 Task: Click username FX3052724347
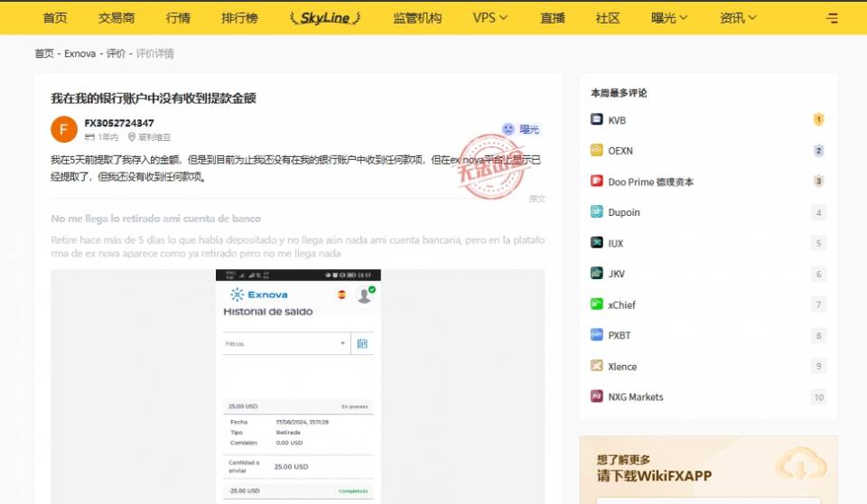(x=119, y=123)
